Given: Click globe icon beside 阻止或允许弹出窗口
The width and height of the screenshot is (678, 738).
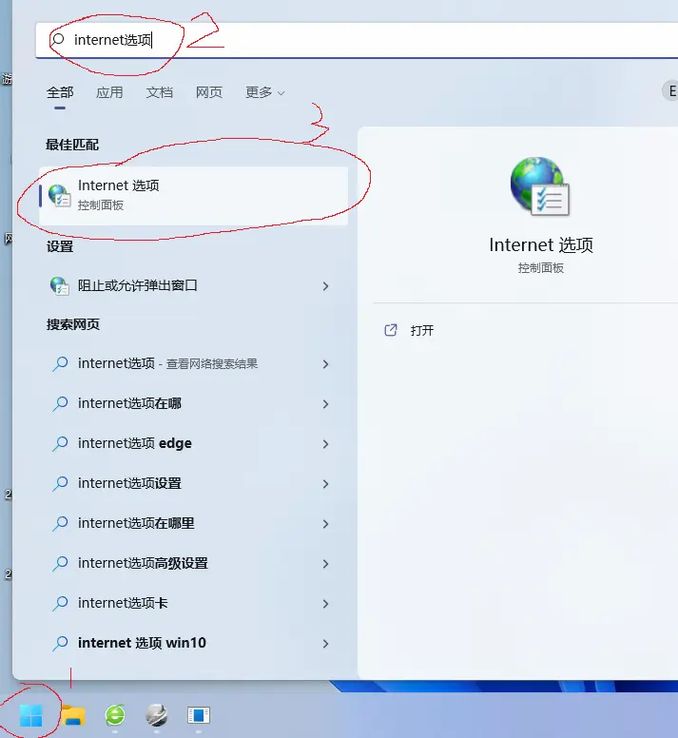Looking at the screenshot, I should [60, 285].
